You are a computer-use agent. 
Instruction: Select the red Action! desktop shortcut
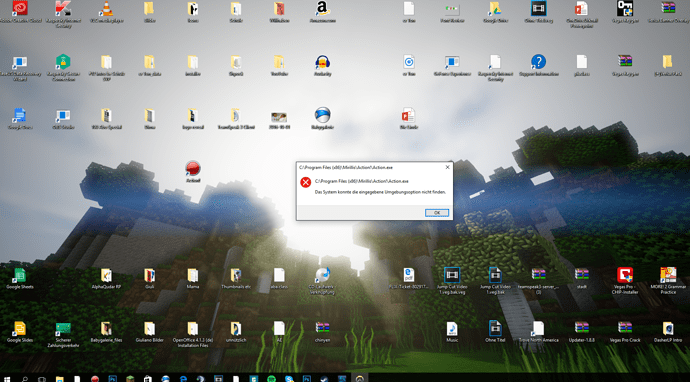[x=193, y=172]
